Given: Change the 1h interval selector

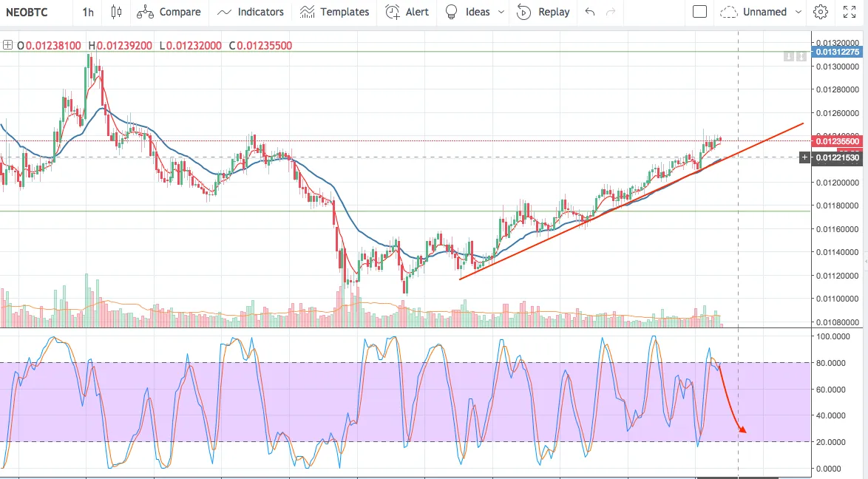Looking at the screenshot, I should [x=88, y=12].
